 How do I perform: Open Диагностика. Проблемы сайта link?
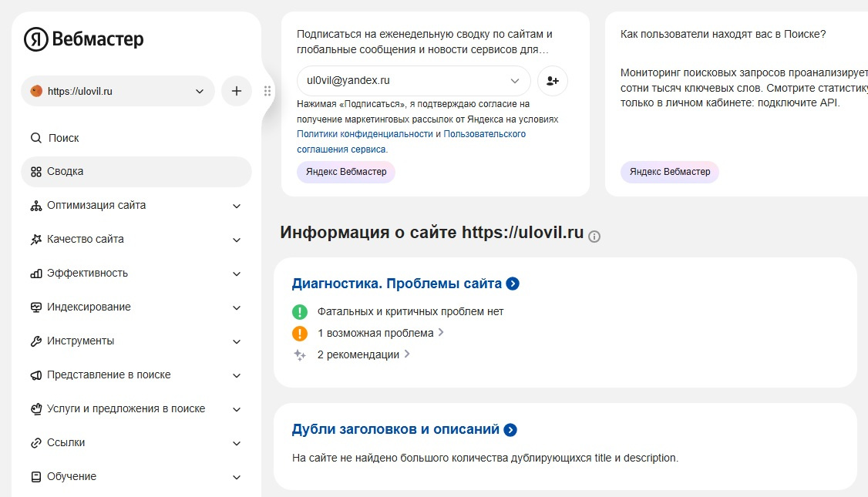396,284
